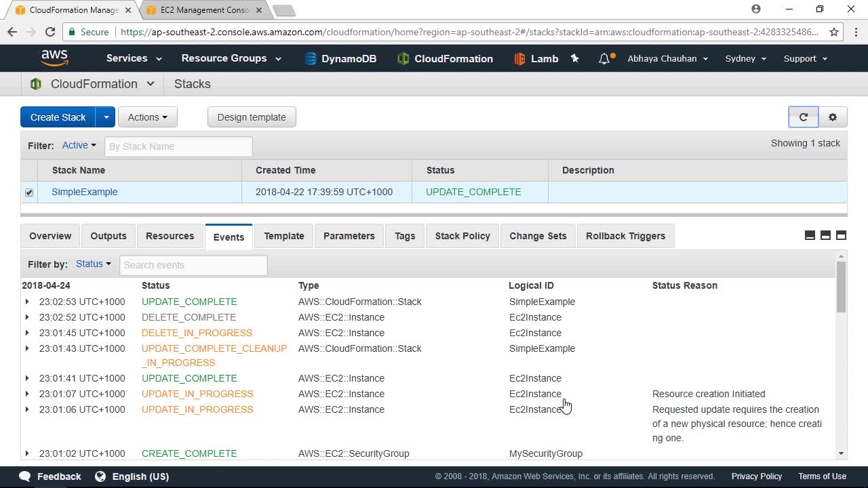Open the Rollback Triggers tab
Image resolution: width=868 pixels, height=488 pixels.
[626, 236]
